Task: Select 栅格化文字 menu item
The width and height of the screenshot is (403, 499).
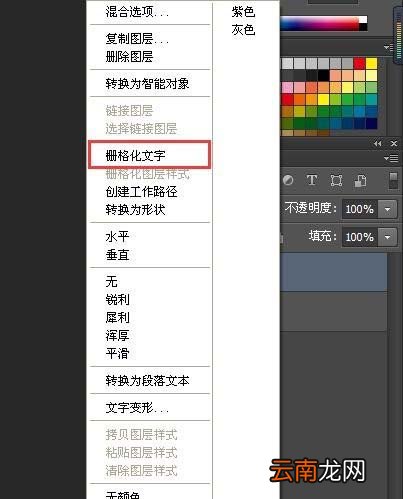Action: tap(135, 156)
